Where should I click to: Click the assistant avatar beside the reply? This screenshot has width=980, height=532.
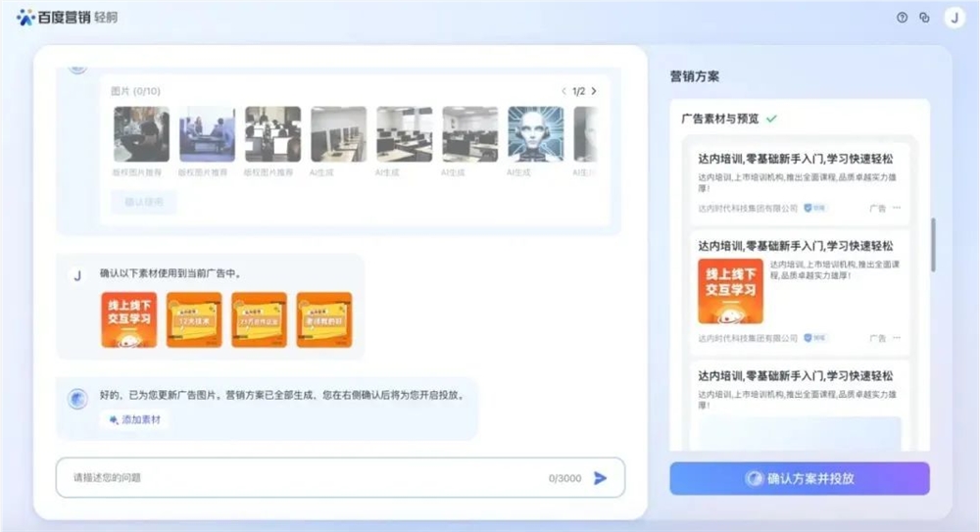coord(77,398)
